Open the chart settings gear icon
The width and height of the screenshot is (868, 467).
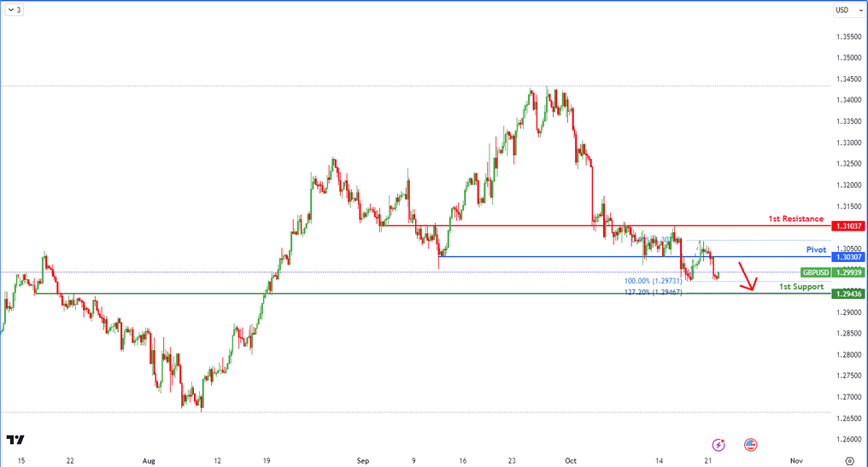(x=850, y=461)
